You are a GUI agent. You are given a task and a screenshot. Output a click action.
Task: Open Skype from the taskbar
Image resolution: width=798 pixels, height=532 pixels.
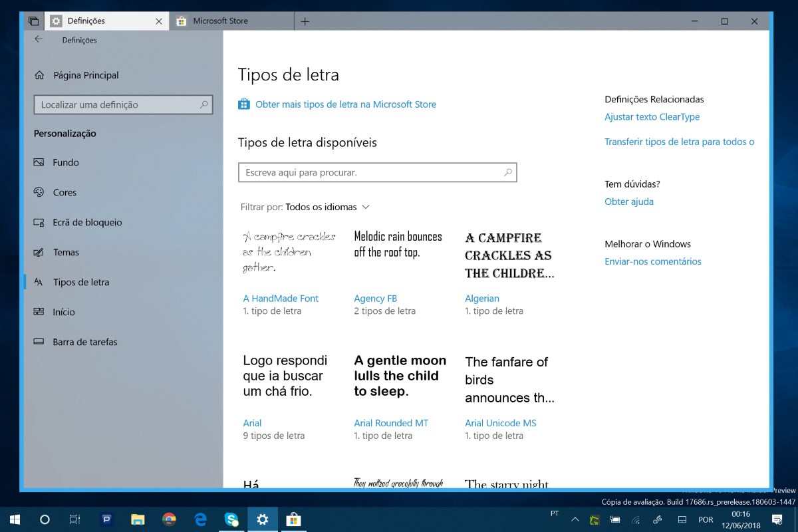tap(231, 519)
